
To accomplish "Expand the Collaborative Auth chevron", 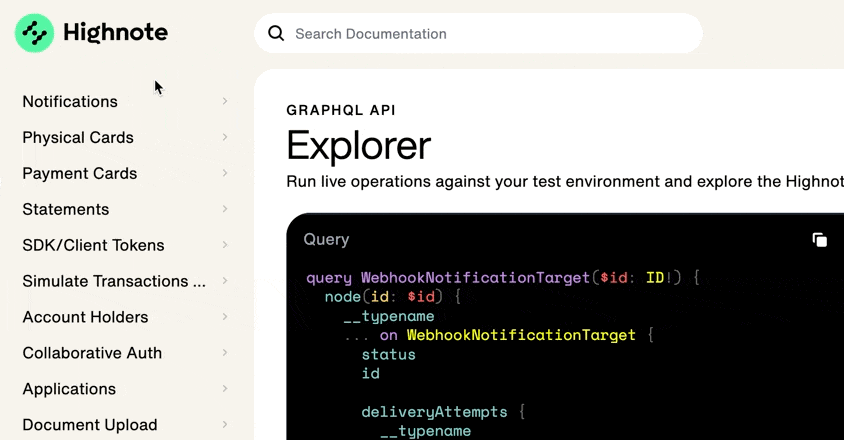I will click(x=225, y=353).
